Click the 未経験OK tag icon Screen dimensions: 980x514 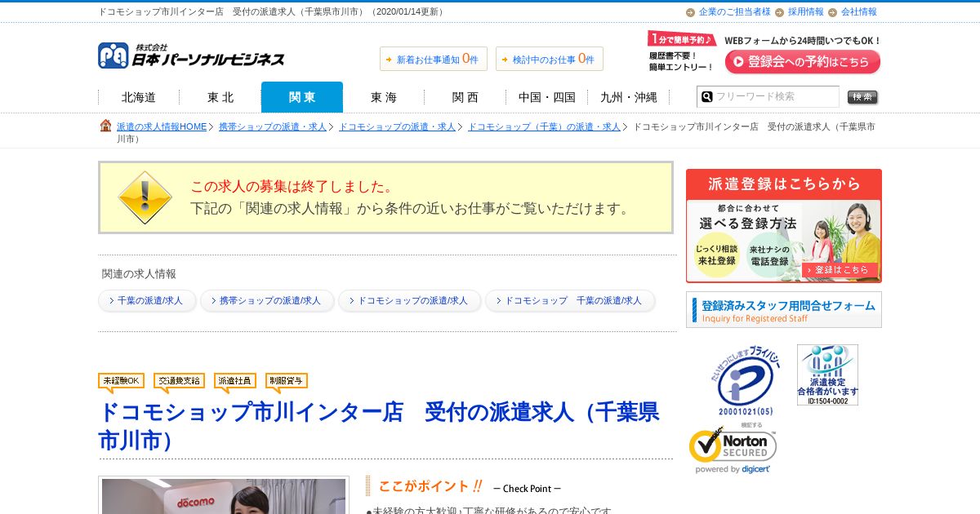point(121,382)
